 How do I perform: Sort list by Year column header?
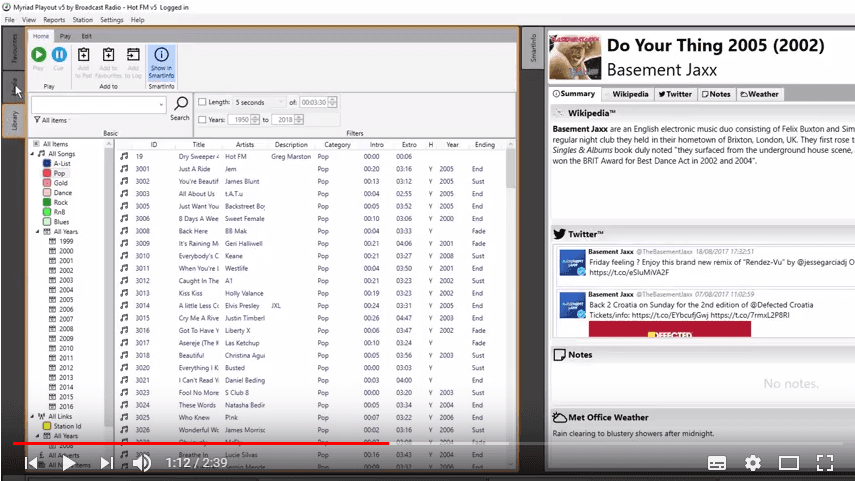[x=452, y=145]
